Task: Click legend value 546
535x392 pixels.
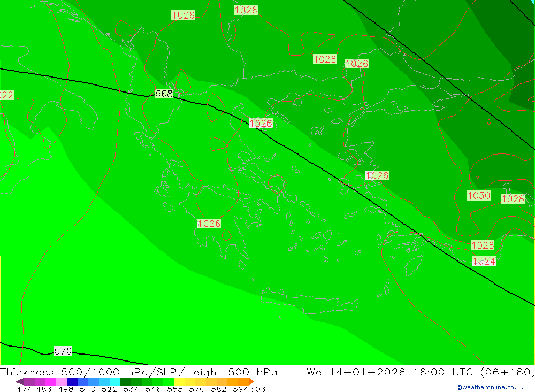Action: pos(153,389)
